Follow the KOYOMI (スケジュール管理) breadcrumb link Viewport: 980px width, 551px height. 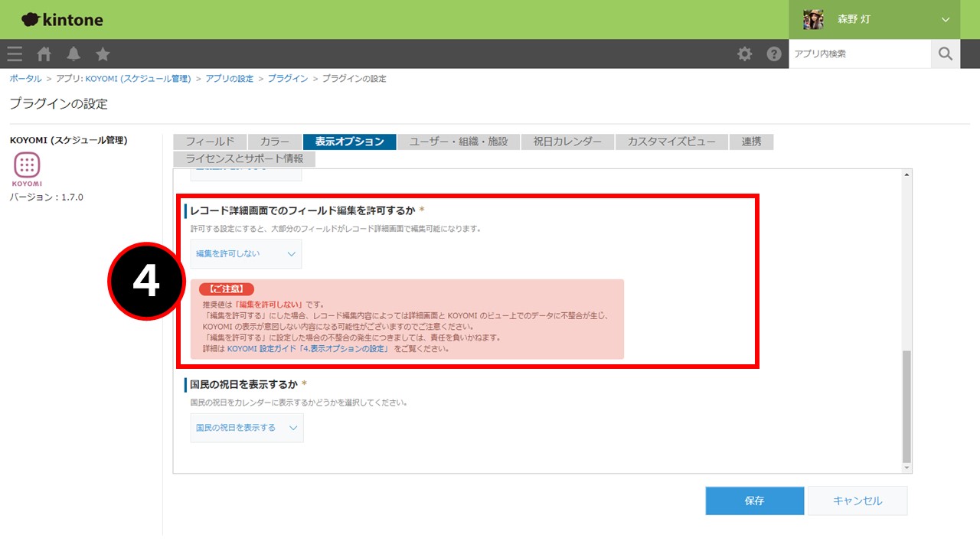[x=138, y=79]
